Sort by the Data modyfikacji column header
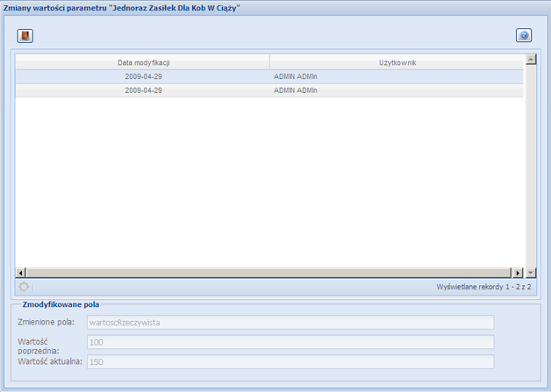 (143, 62)
